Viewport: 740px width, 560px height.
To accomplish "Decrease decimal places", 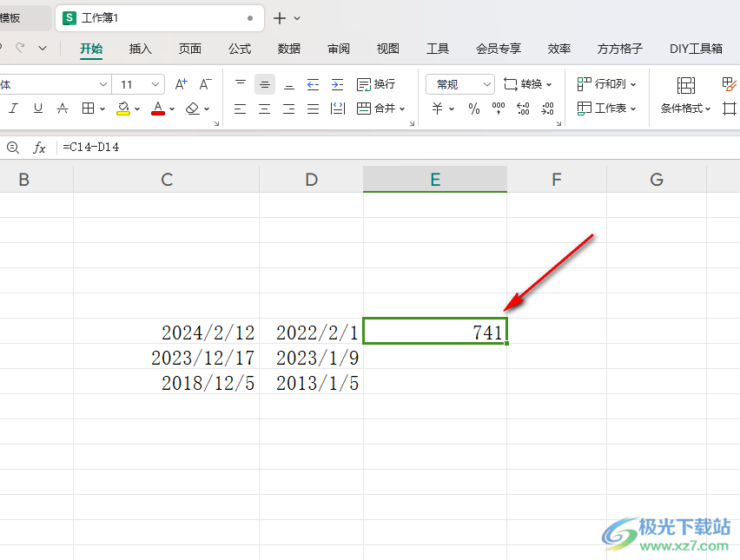I will (547, 109).
